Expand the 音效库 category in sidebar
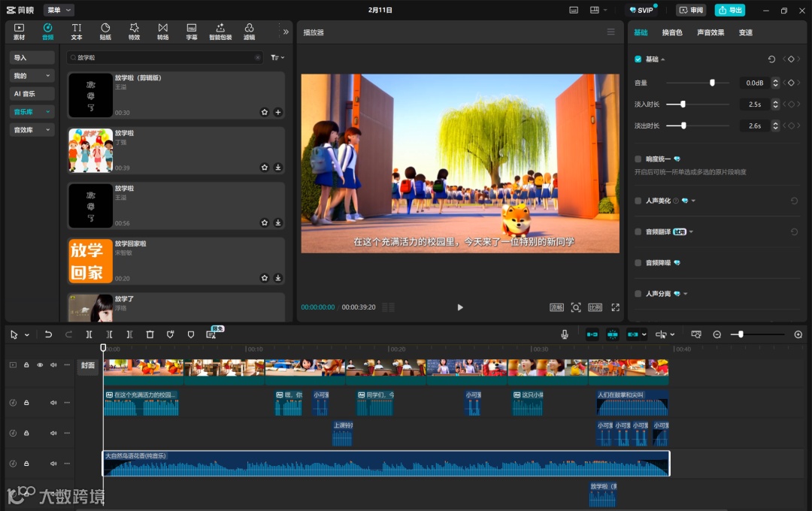Viewport: 812px width, 511px height. [x=32, y=130]
